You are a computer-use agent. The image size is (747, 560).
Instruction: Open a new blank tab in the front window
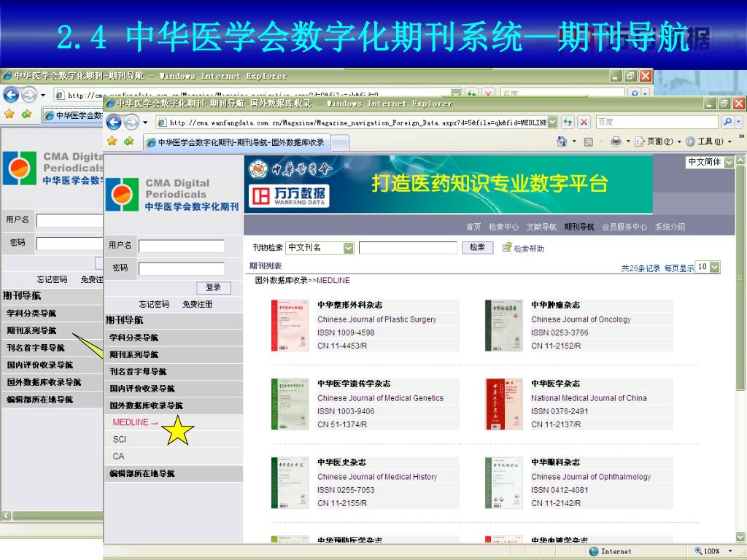coord(340,143)
